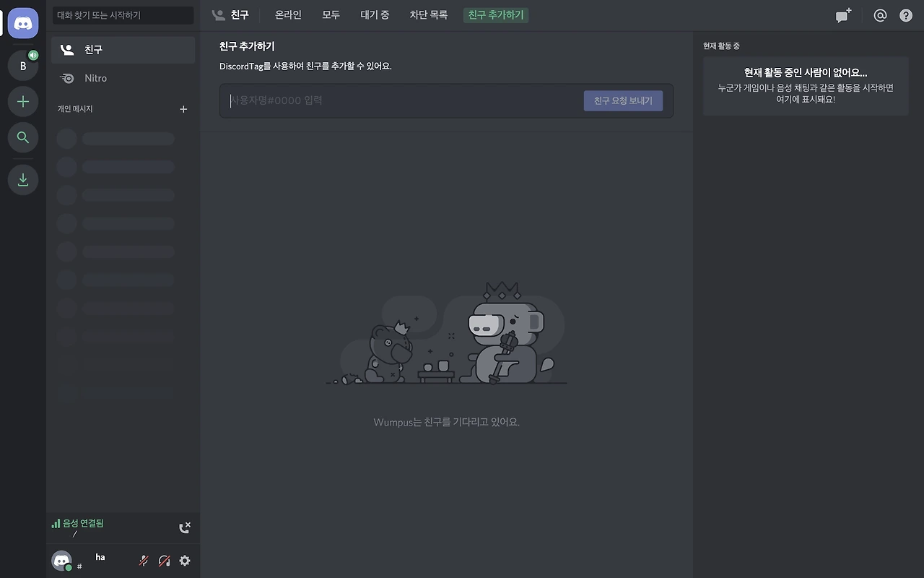The height and width of the screenshot is (578, 924).
Task: Disconnect from voice call
Action: point(185,528)
